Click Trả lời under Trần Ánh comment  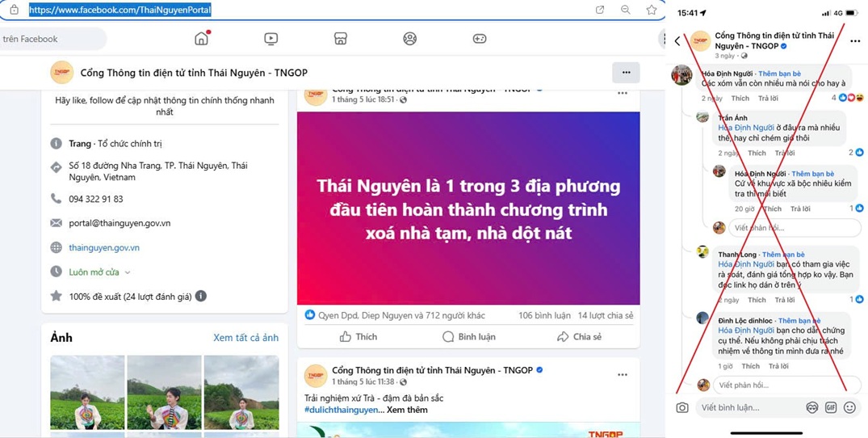tap(784, 154)
